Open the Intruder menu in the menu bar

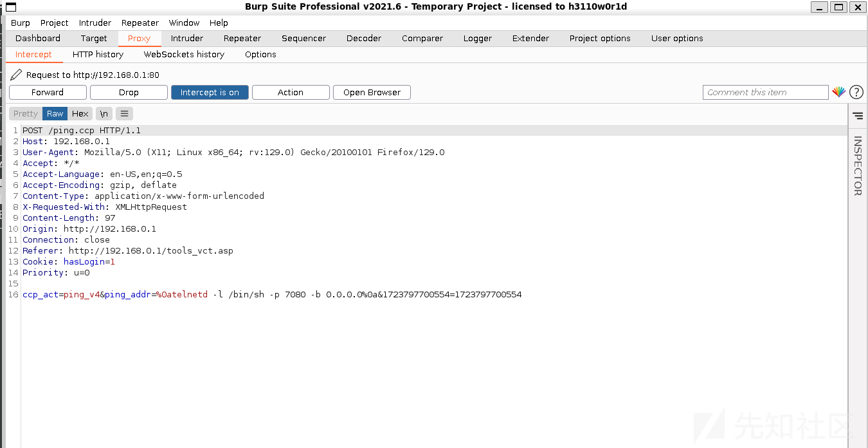pyautogui.click(x=95, y=23)
